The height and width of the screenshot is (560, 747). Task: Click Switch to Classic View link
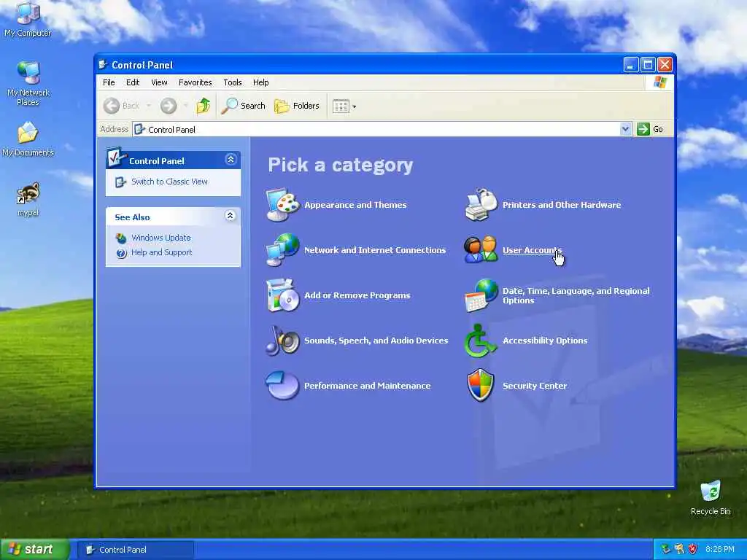point(169,182)
